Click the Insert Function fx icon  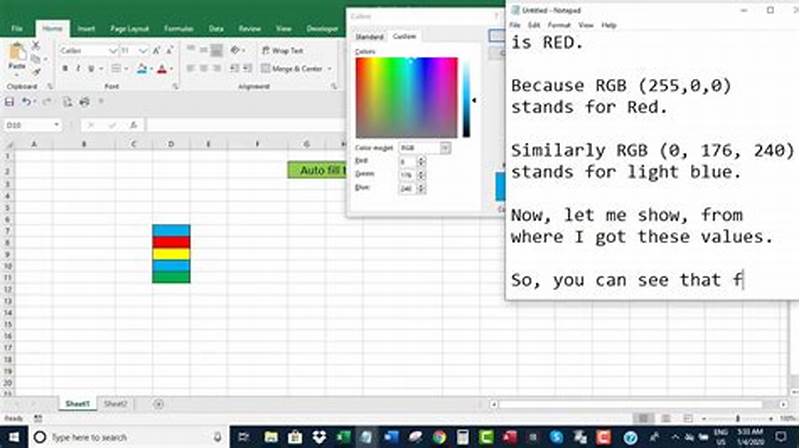134,125
